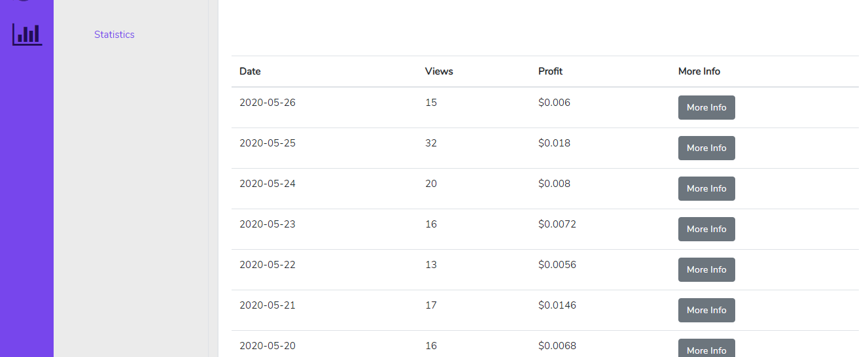
Task: Click the Date column header
Action: 250,71
